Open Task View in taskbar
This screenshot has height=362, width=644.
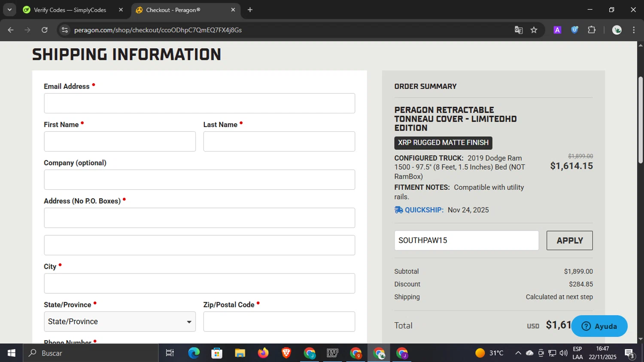click(170, 353)
